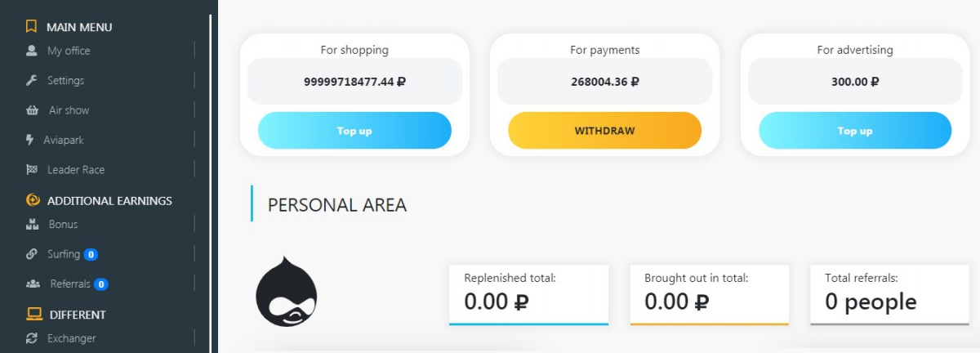980x353 pixels.
Task: Click the Referrals group icon
Action: [33, 284]
